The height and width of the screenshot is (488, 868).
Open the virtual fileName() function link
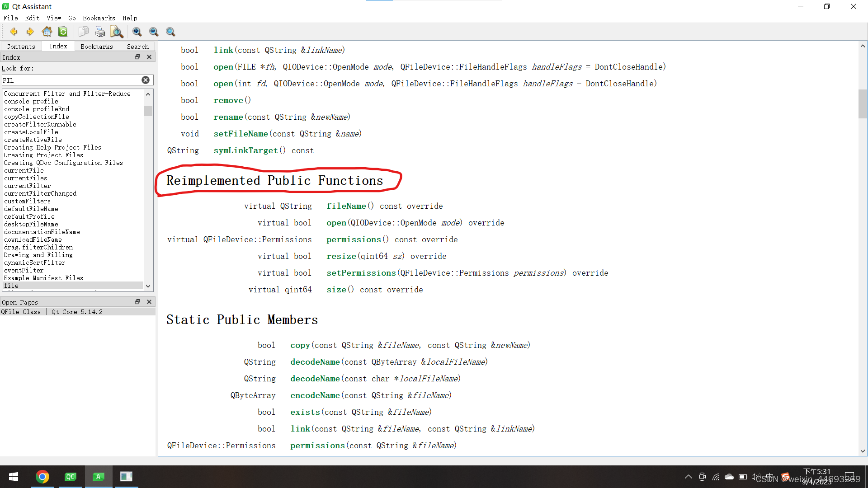coord(346,206)
